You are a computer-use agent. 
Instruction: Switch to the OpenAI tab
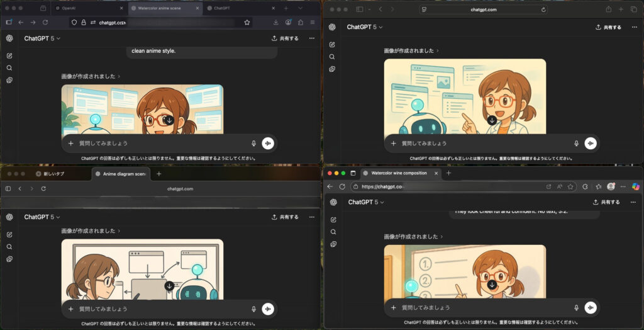click(88, 9)
